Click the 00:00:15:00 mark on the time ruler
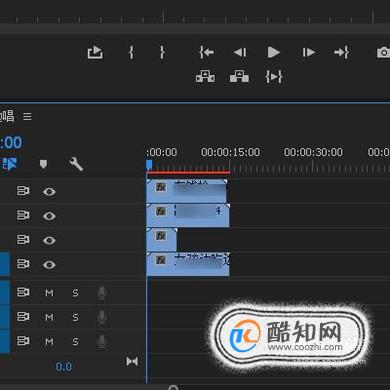Image resolution: width=390 pixels, height=390 pixels. coord(230,152)
